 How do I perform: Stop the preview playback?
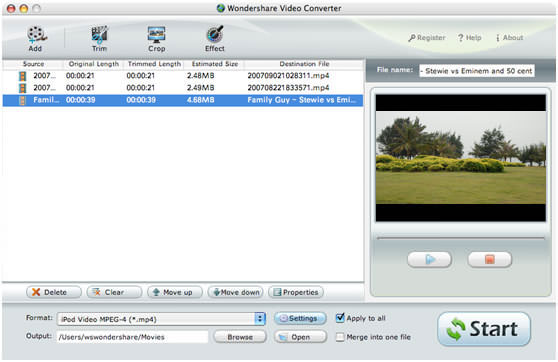490,259
